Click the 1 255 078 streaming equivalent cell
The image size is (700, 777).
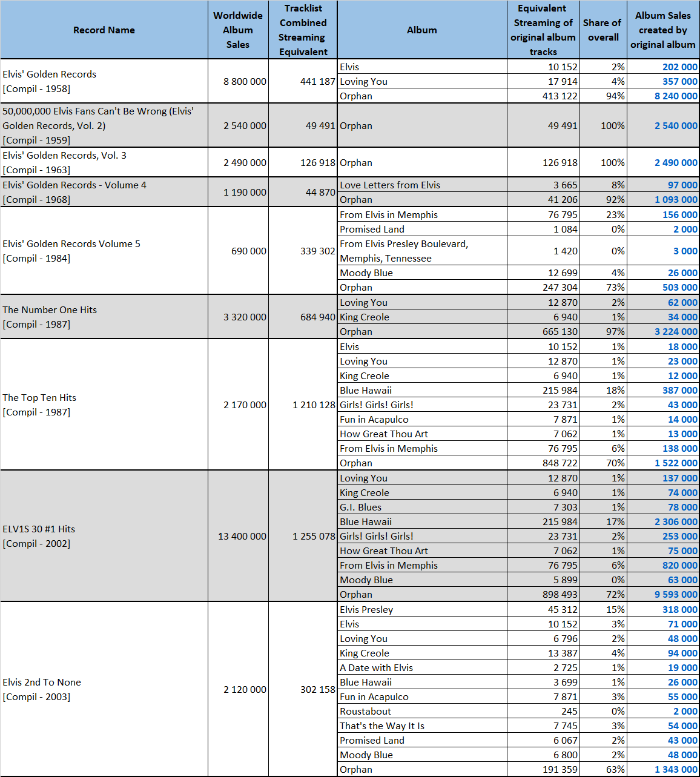(303, 536)
